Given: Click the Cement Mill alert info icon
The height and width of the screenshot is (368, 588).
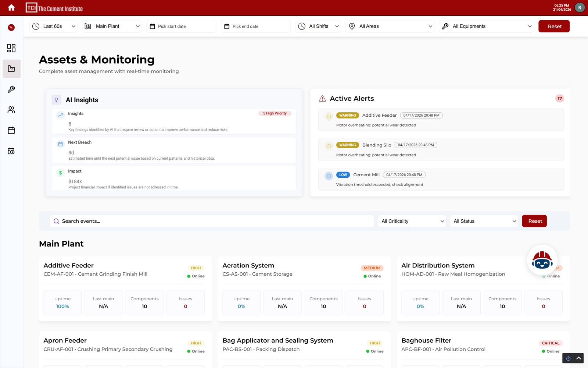Looking at the screenshot, I should [x=329, y=176].
